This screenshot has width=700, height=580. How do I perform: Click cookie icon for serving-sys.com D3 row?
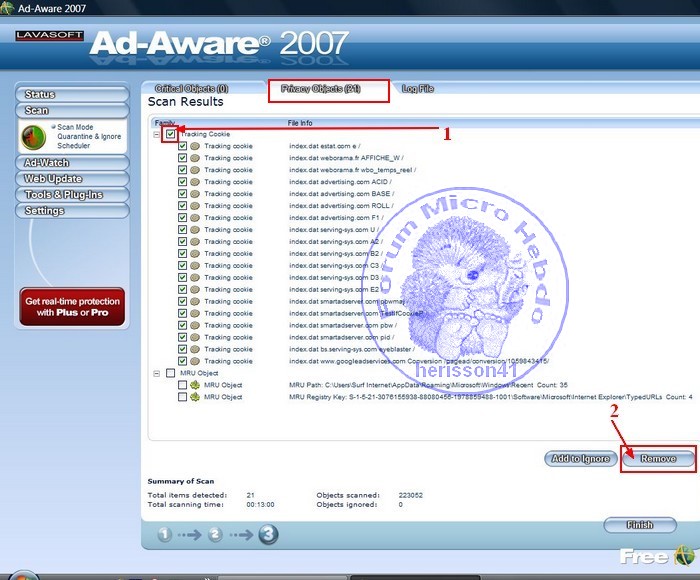[195, 277]
